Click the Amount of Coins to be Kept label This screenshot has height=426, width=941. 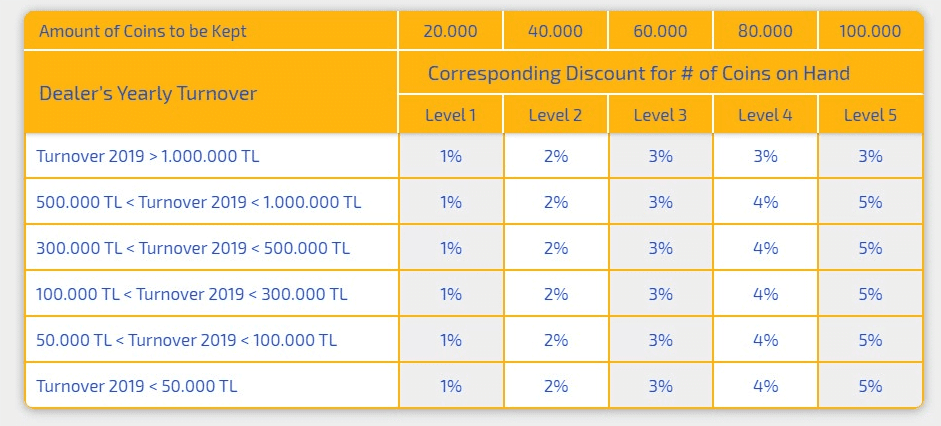[143, 31]
